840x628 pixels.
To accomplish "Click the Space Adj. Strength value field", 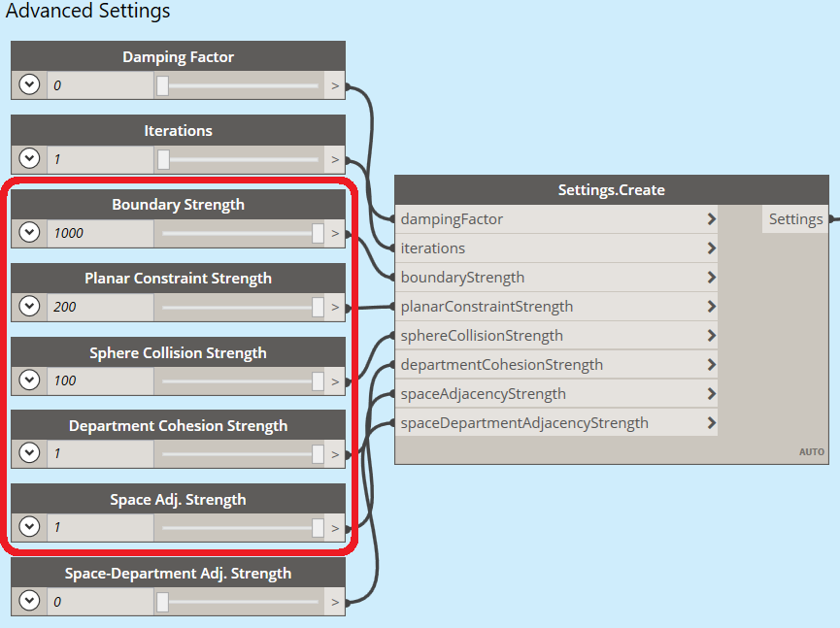I will pyautogui.click(x=100, y=527).
